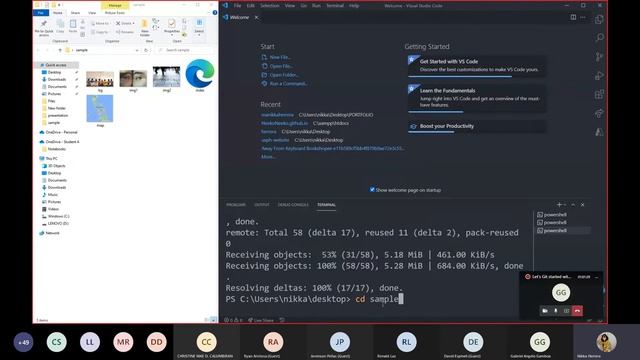Click the More link under Recent
Screen dimensions: 640x360
(268, 156)
